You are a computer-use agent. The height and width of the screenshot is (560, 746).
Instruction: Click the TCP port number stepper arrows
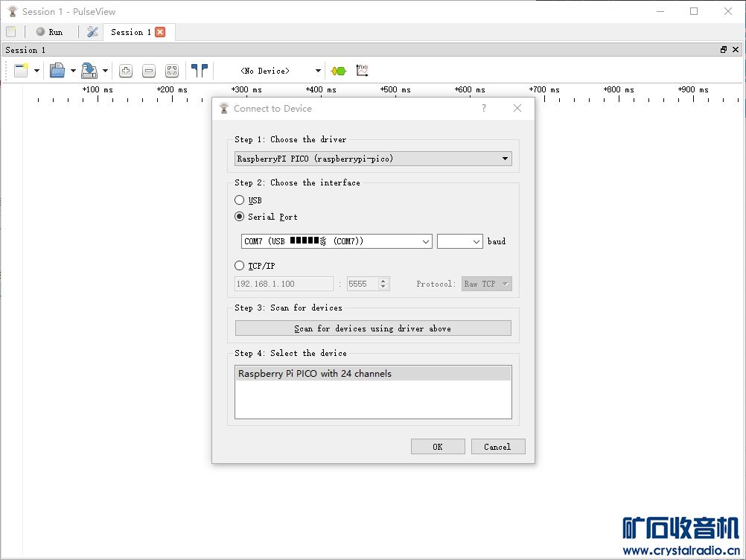point(383,284)
